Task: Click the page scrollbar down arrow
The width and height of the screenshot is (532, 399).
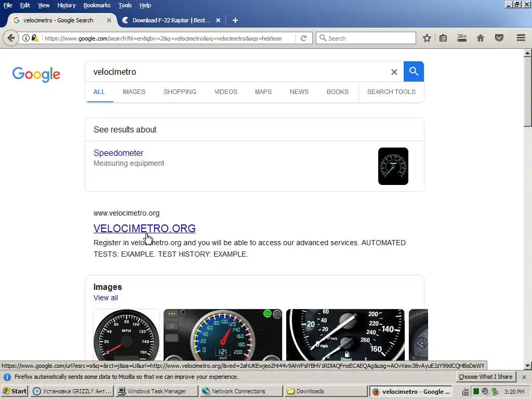Action: coord(528,366)
